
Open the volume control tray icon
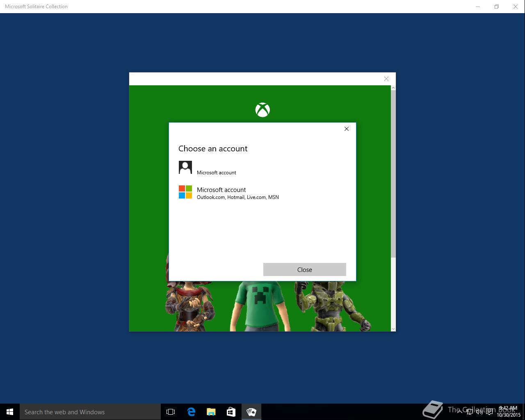pos(479,412)
